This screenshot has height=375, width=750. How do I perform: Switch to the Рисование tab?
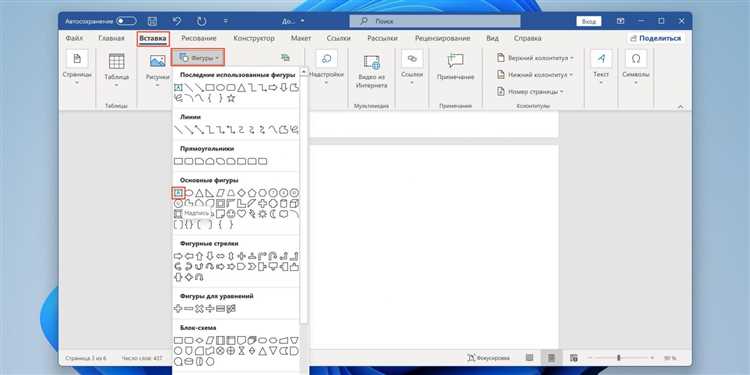pyautogui.click(x=199, y=38)
